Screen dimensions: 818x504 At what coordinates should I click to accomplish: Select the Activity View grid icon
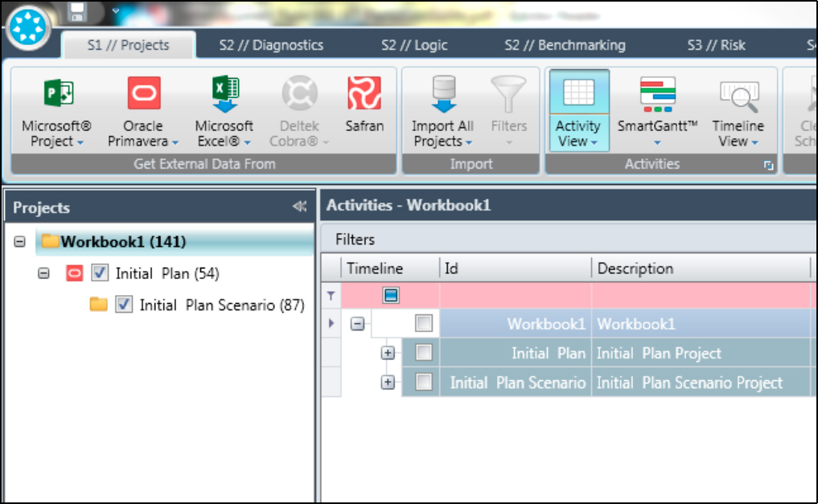click(578, 93)
